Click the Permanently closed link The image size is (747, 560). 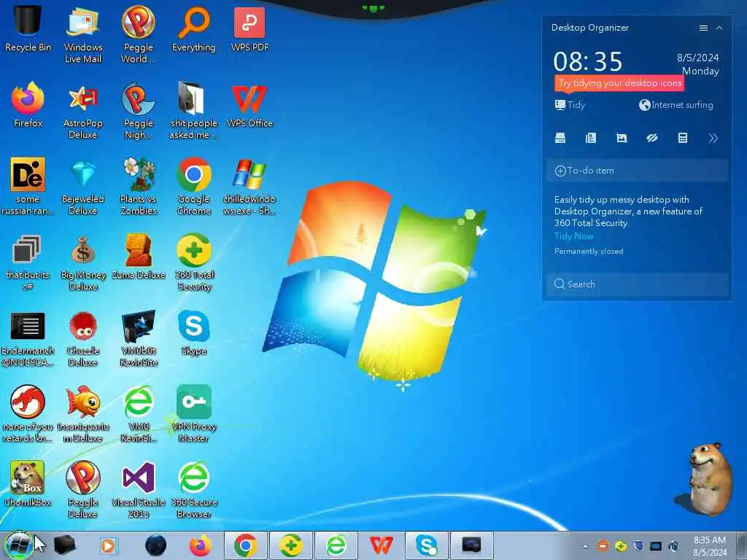(x=589, y=251)
